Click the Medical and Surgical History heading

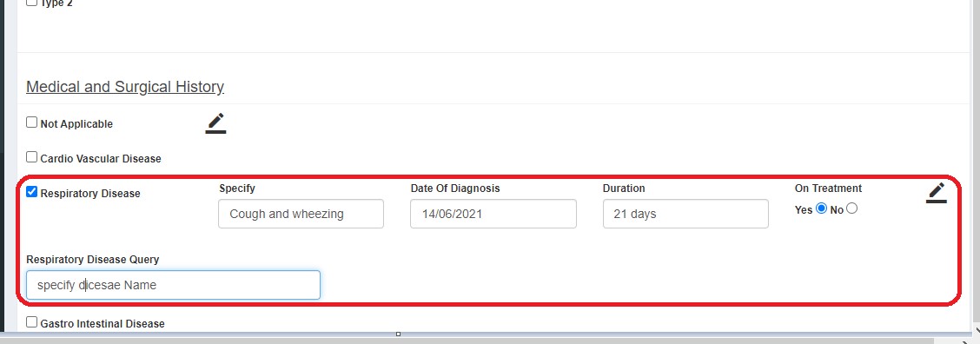(125, 87)
